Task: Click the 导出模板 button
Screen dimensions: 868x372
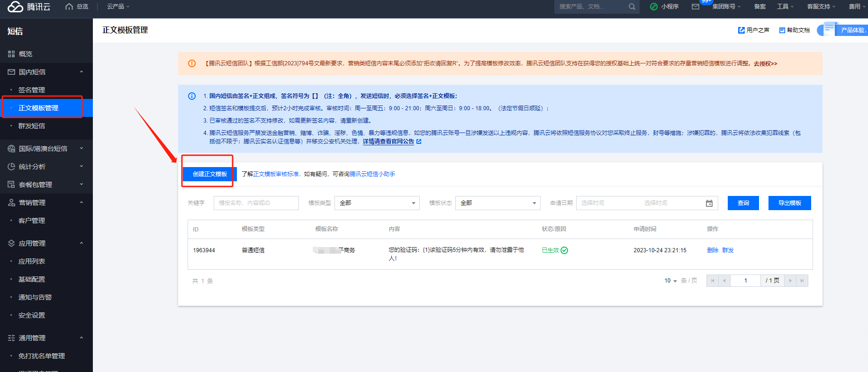Action: tap(790, 203)
